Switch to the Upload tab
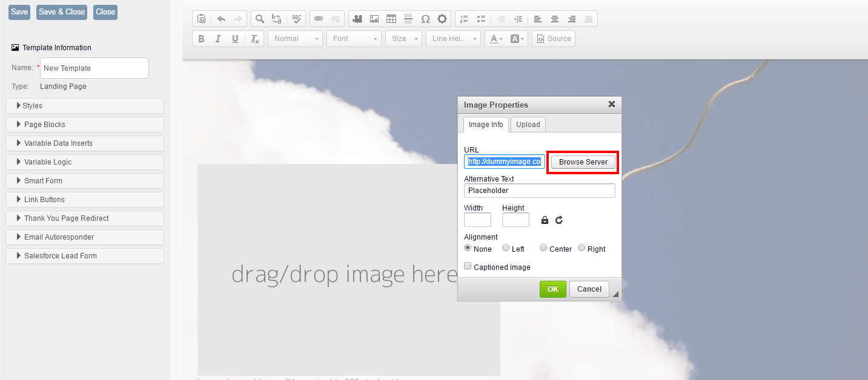The height and width of the screenshot is (380, 868). click(528, 125)
